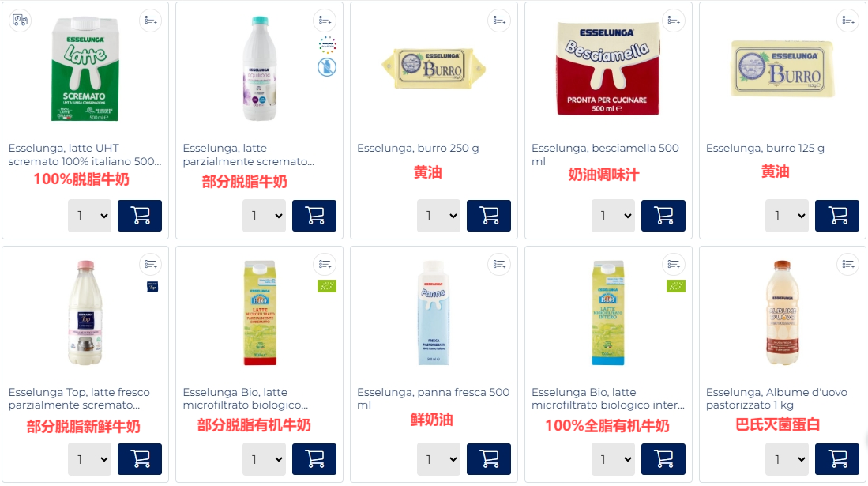Open Esselunga, panna fresca 500 ml link
The image size is (868, 486).
point(433,398)
